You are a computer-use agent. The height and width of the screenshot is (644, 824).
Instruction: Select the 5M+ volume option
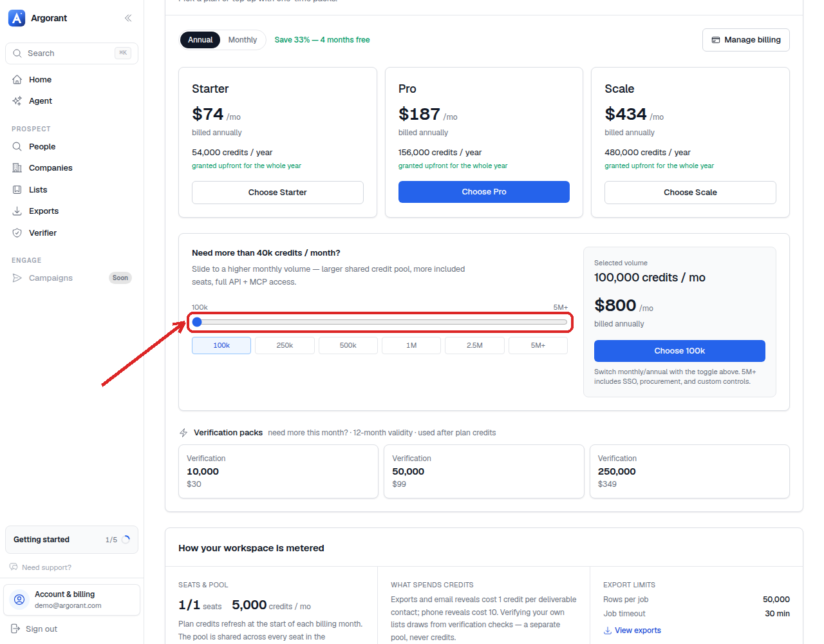(538, 346)
